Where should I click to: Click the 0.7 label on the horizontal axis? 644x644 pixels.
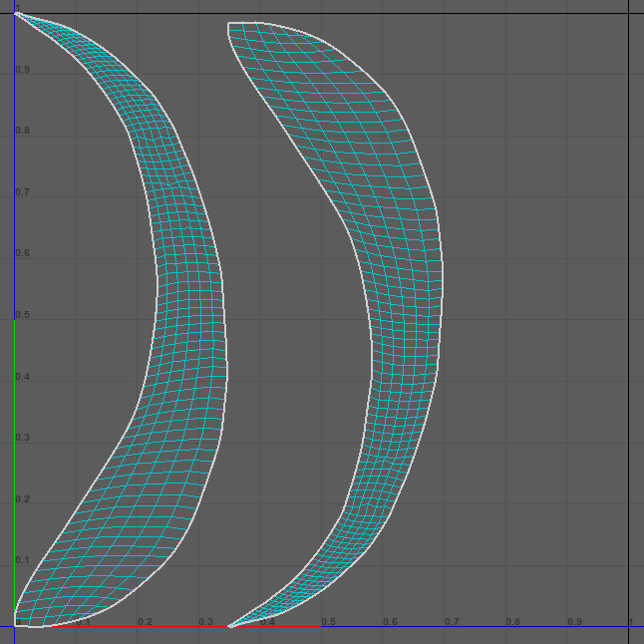point(451,621)
